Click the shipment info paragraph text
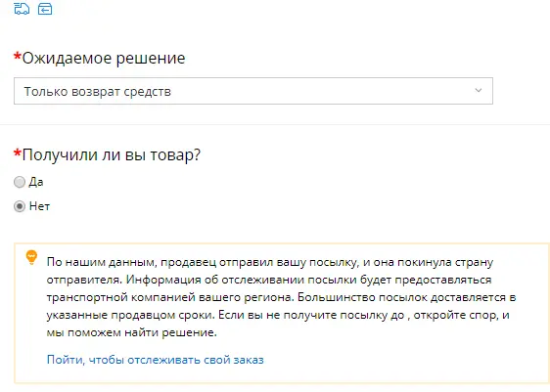This screenshot has height=392, width=550. click(281, 297)
